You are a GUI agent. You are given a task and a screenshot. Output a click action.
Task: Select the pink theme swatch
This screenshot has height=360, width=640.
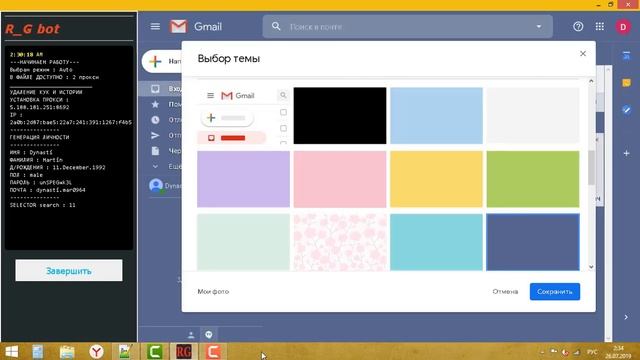340,179
